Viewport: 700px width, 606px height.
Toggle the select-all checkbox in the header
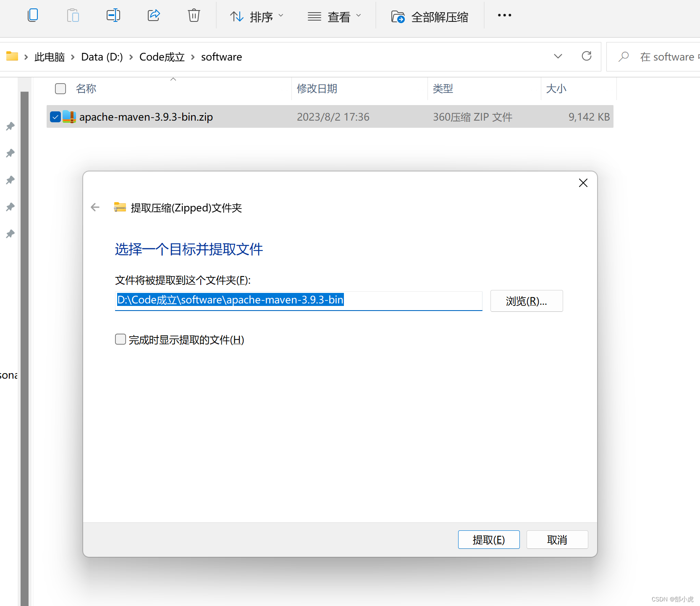pos(60,89)
